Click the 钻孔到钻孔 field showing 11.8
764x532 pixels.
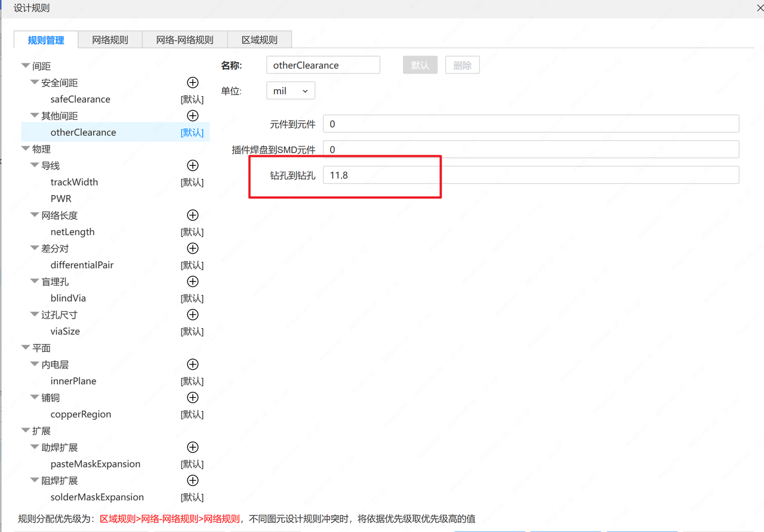coord(531,175)
